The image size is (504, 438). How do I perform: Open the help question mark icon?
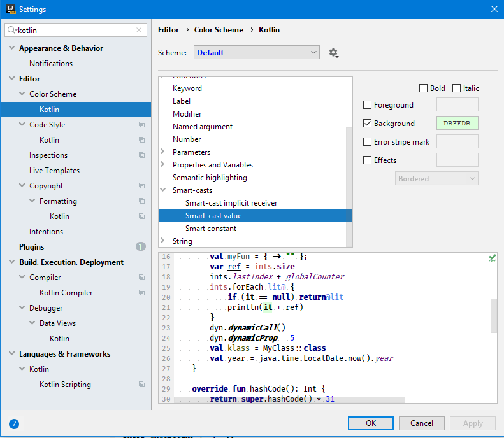[14, 423]
